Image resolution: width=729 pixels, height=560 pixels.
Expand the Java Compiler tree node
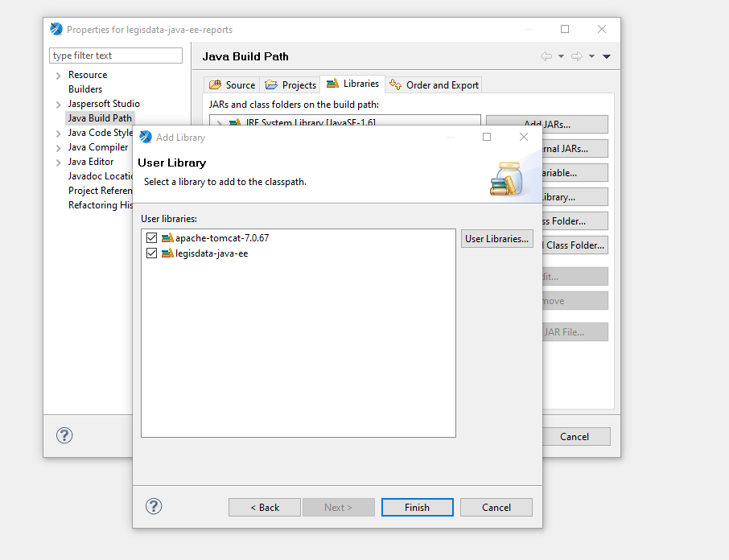click(58, 148)
